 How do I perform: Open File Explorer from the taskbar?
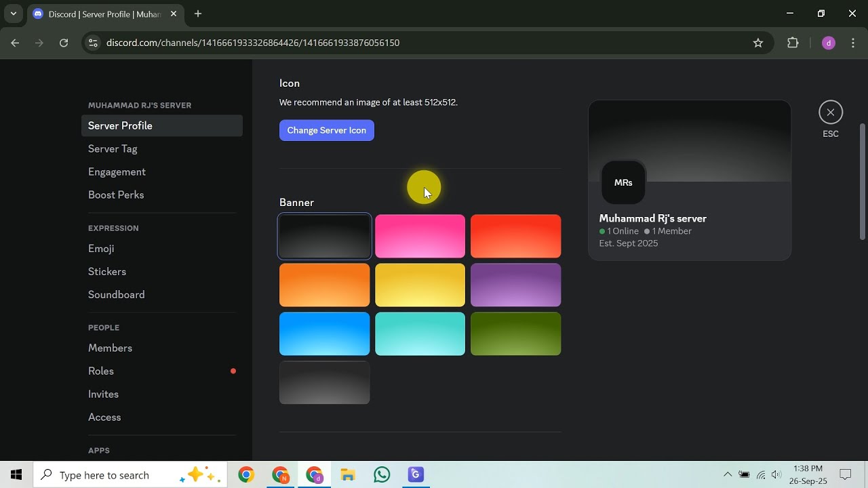point(348,475)
